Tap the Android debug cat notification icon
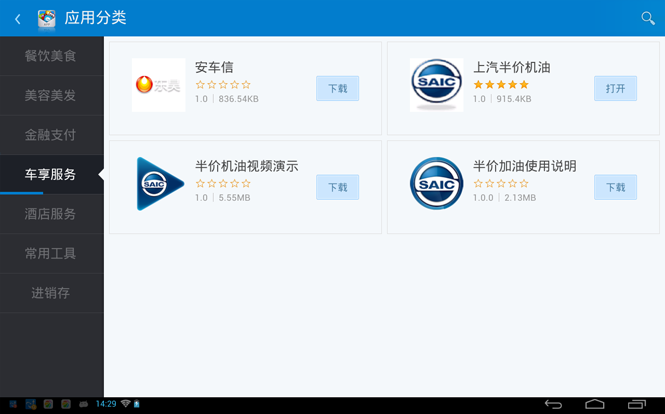The height and width of the screenshot is (414, 665). [84, 404]
